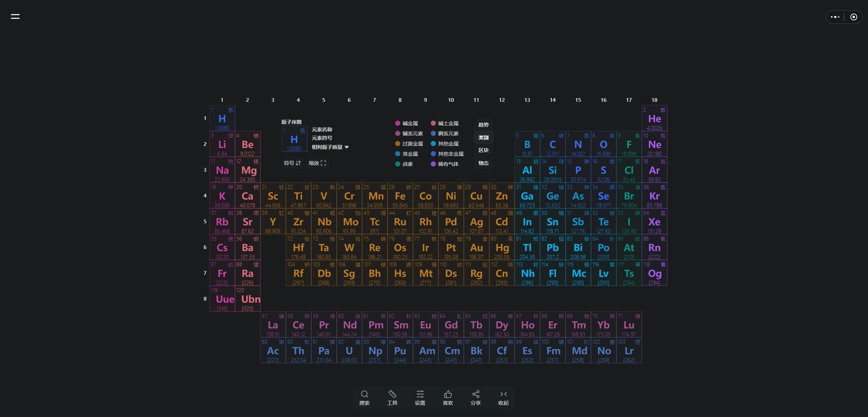This screenshot has height=417, width=868.
Task: Select the 类别 view option
Action: (x=484, y=137)
